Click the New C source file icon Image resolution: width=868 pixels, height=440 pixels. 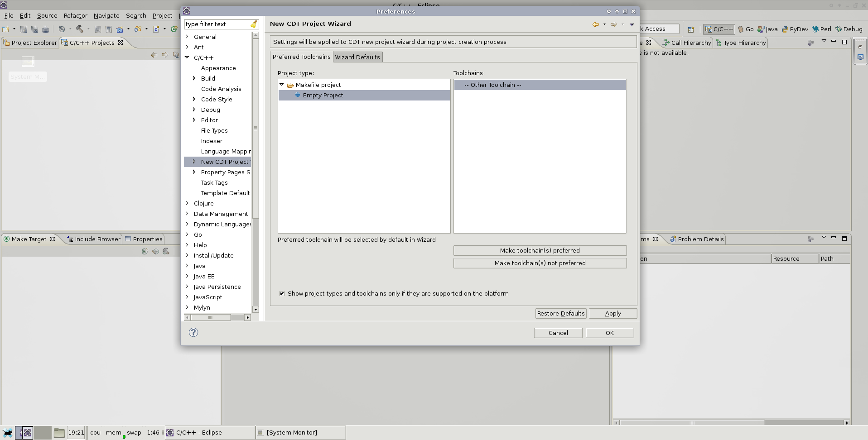156,29
